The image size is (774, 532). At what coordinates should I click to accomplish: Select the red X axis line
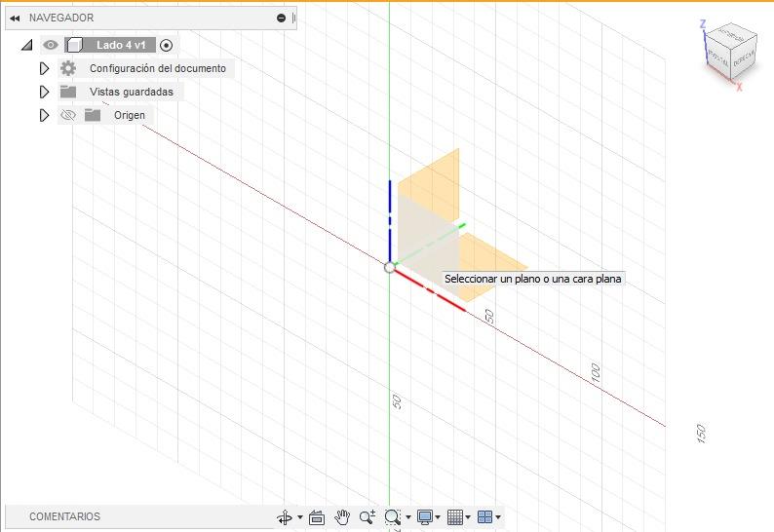point(430,290)
